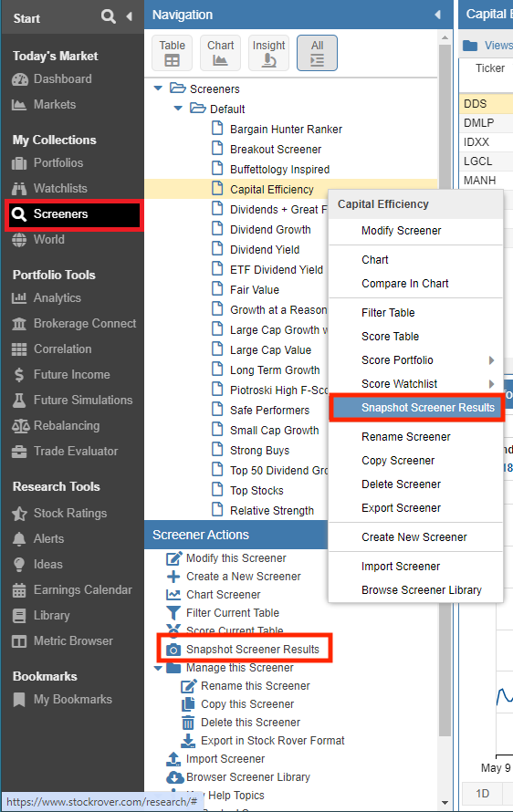The width and height of the screenshot is (513, 812).
Task: Collapse the Default folder
Action: click(x=178, y=109)
